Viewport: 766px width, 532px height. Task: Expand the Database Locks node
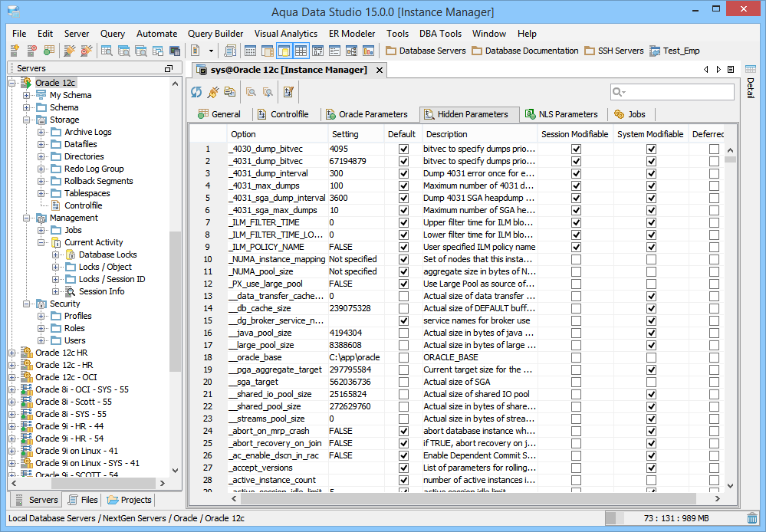tap(56, 255)
